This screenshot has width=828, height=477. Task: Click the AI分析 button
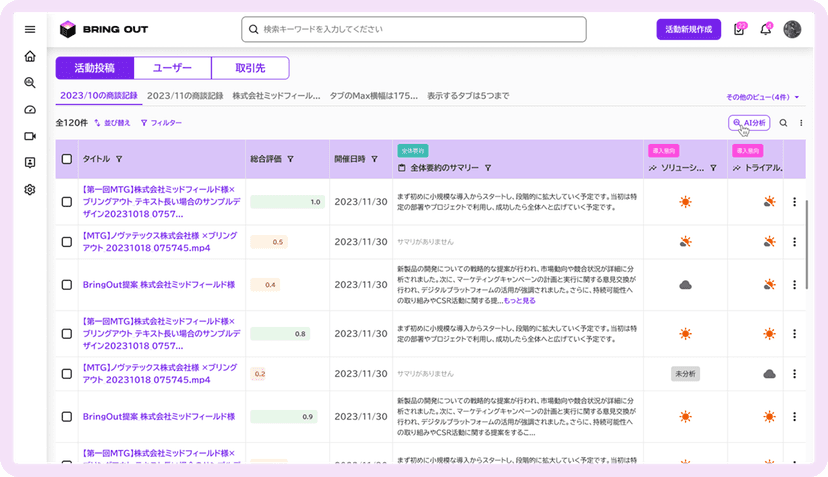[x=749, y=123]
